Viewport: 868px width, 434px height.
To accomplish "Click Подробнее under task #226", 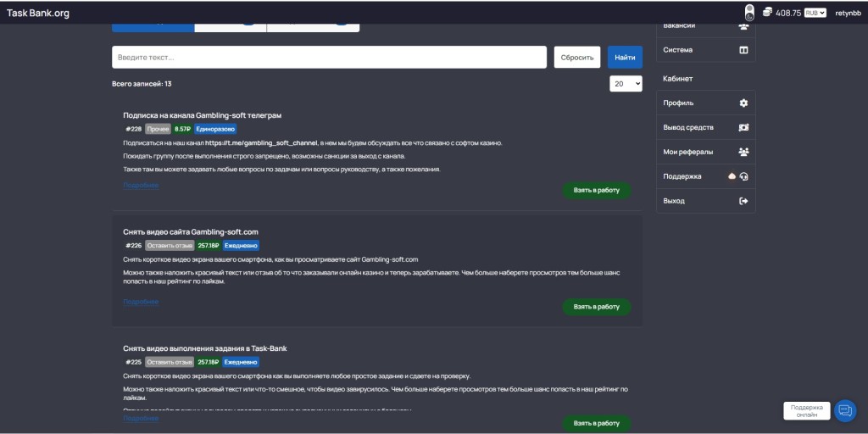I will point(141,302).
